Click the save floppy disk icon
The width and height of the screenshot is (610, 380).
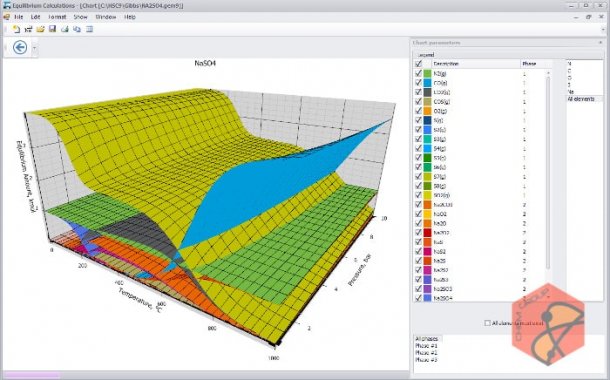[53, 29]
